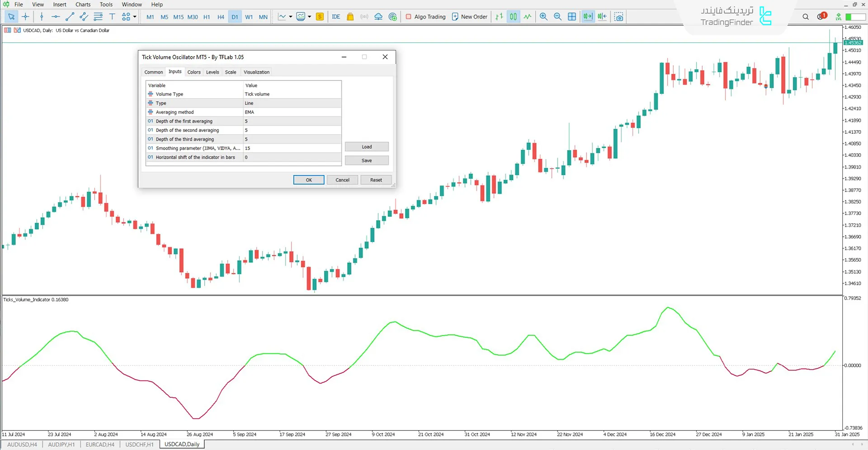Open the MetaEditor IDE

coord(336,17)
